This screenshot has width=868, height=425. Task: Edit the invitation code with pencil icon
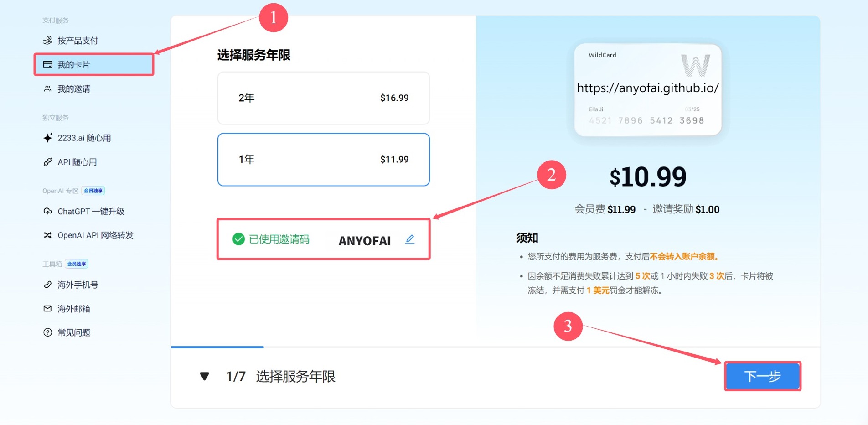(x=410, y=239)
